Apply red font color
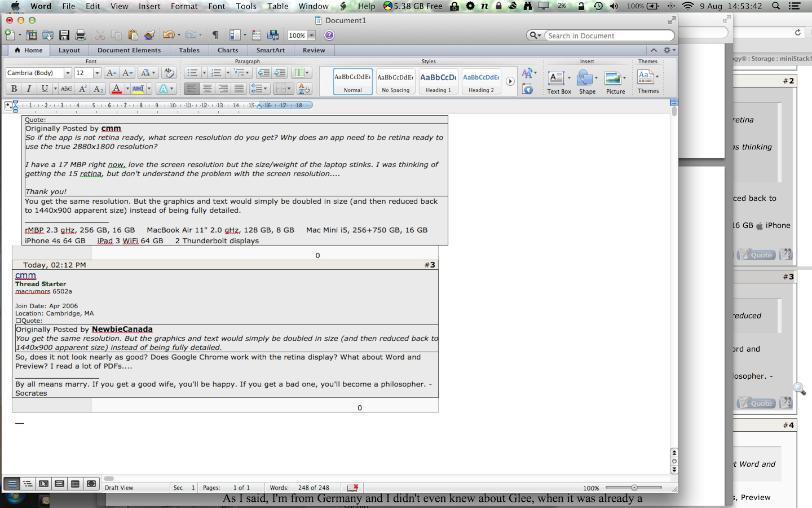The height and width of the screenshot is (508, 812). point(116,89)
